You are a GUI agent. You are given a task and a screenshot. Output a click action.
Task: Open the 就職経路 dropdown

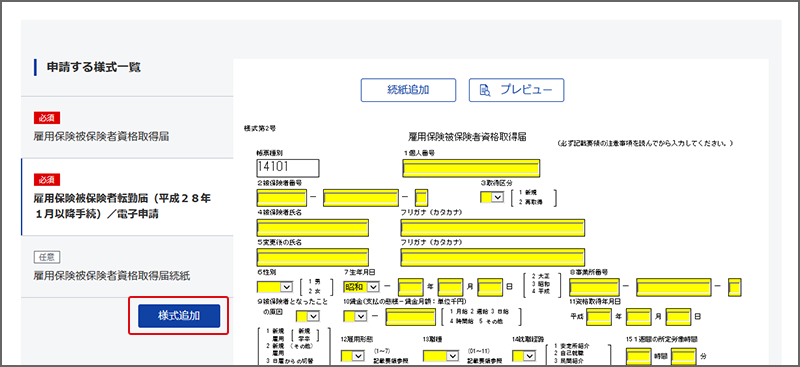click(x=524, y=356)
